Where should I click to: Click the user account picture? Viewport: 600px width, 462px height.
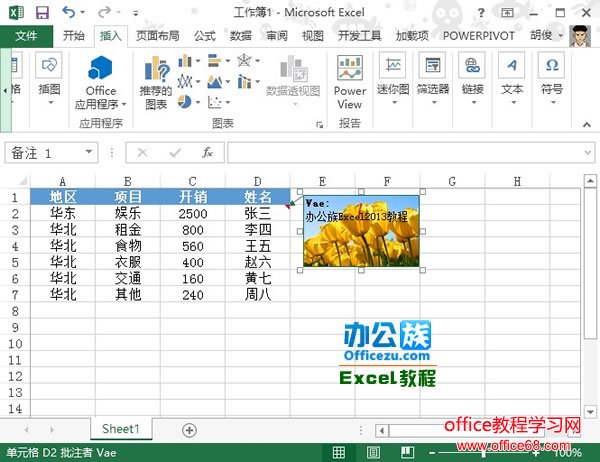coord(580,36)
